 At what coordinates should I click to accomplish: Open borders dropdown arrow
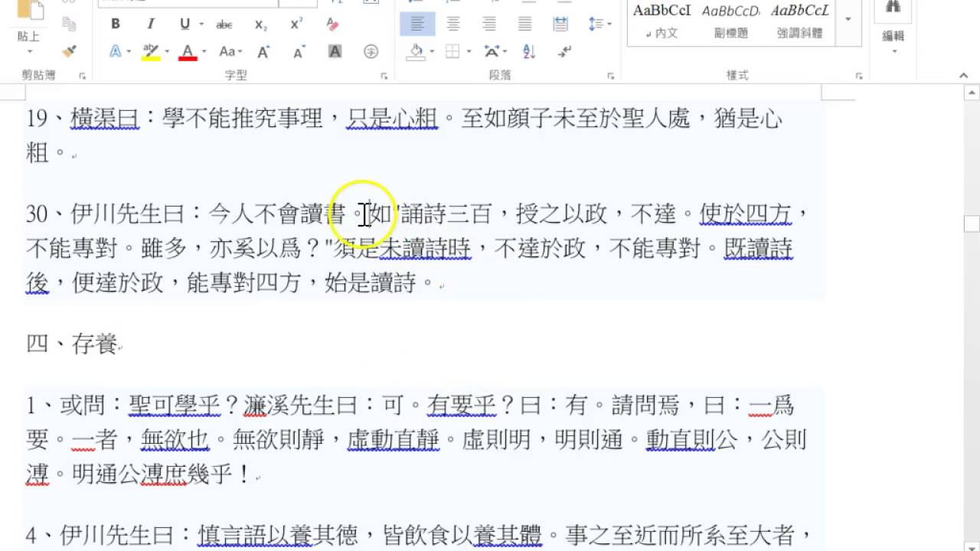click(x=468, y=52)
